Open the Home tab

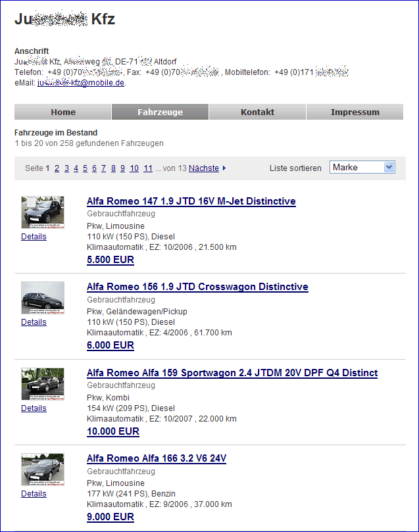63,112
